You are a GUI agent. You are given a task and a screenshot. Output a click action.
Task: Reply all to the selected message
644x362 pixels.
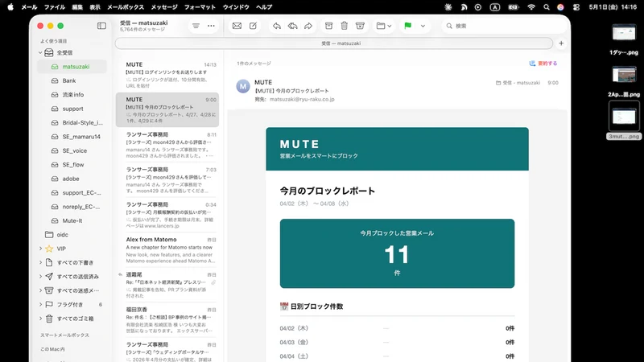tap(292, 26)
